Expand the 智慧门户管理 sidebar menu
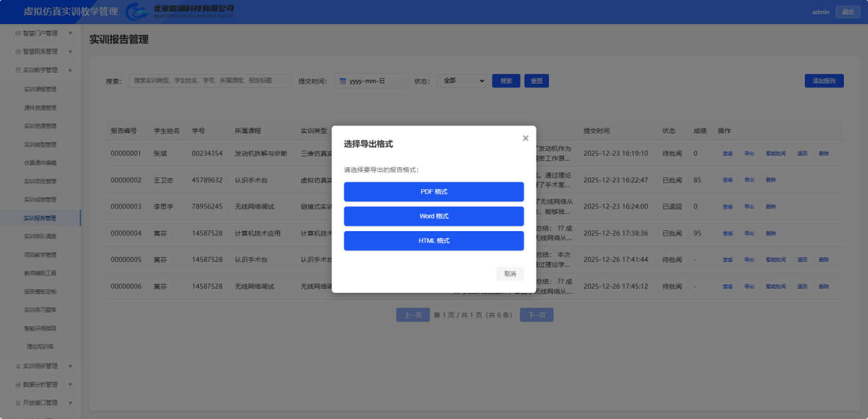The width and height of the screenshot is (868, 419). coord(40,33)
